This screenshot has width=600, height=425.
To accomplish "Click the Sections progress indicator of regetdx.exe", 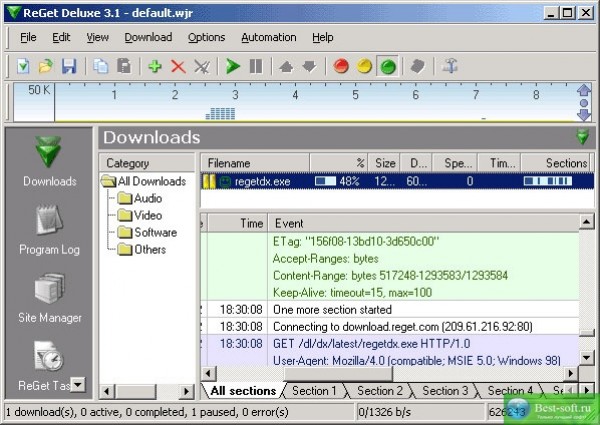I will (x=548, y=181).
